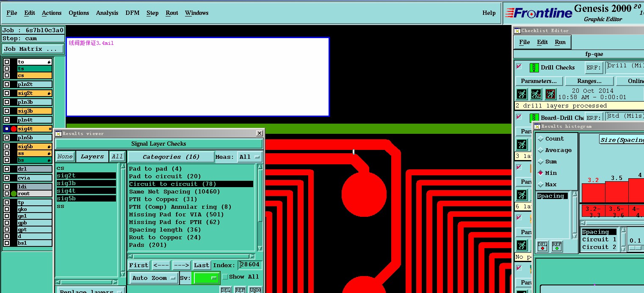Click the Frontline logo

[539, 13]
